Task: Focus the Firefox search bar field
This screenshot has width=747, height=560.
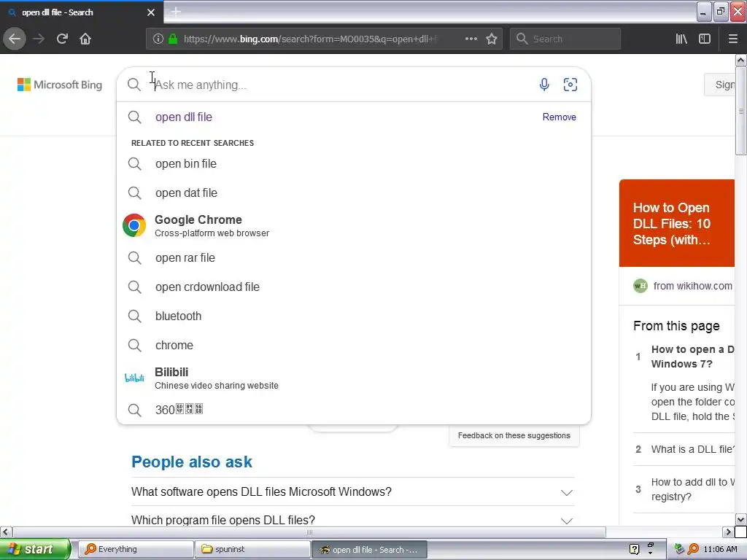Action: (x=565, y=39)
